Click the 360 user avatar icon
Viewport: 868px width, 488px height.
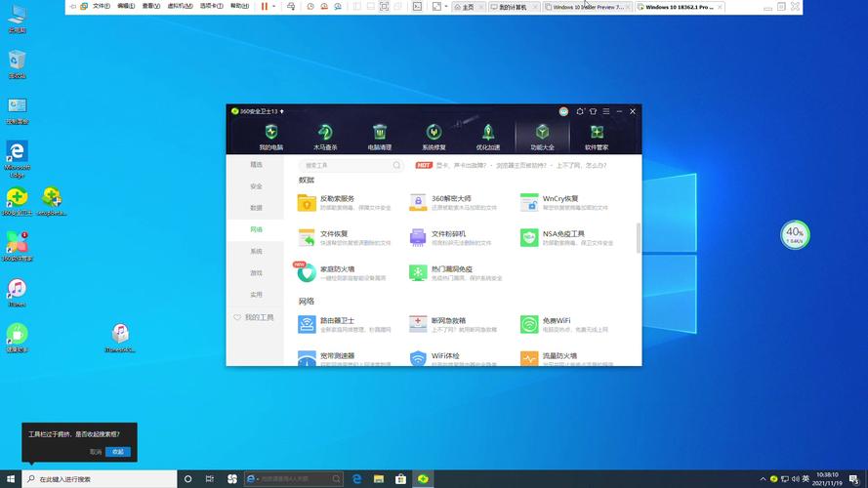(x=563, y=111)
